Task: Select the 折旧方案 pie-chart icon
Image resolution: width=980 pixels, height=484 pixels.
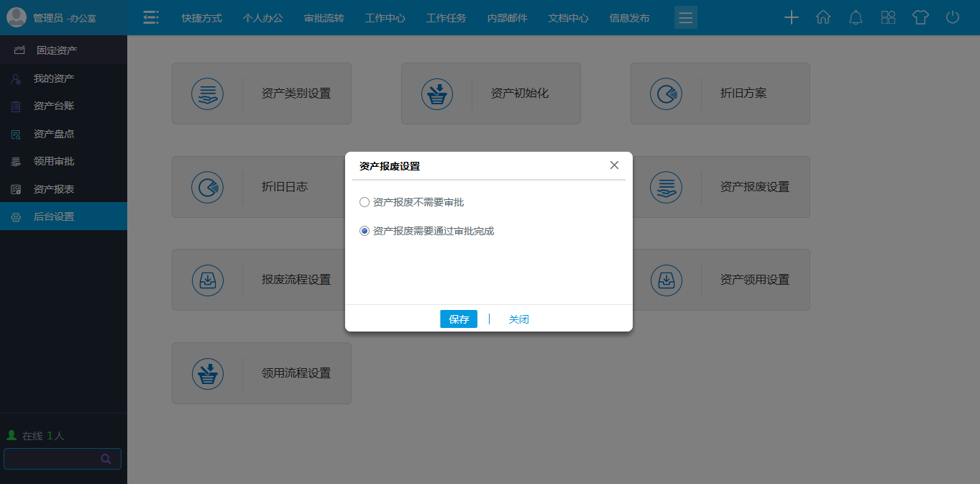Action: (x=666, y=93)
